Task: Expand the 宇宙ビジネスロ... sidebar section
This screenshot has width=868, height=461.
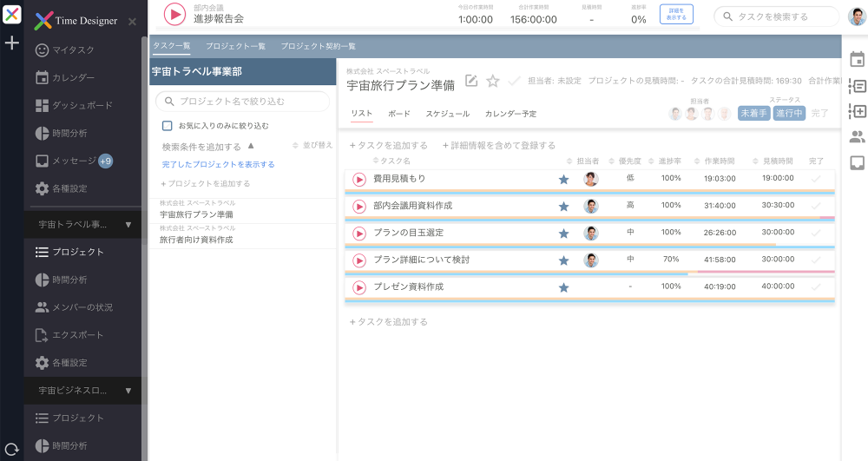Action: coord(128,391)
